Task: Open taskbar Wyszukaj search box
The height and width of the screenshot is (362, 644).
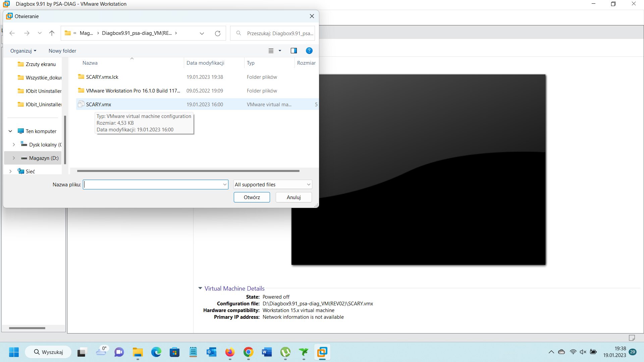Action: click(48, 352)
